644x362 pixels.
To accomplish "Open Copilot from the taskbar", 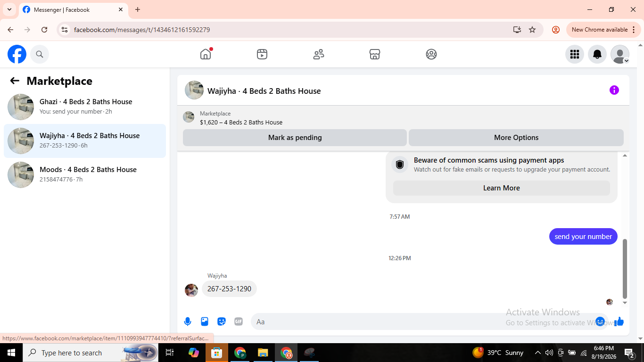I will pos(194,353).
